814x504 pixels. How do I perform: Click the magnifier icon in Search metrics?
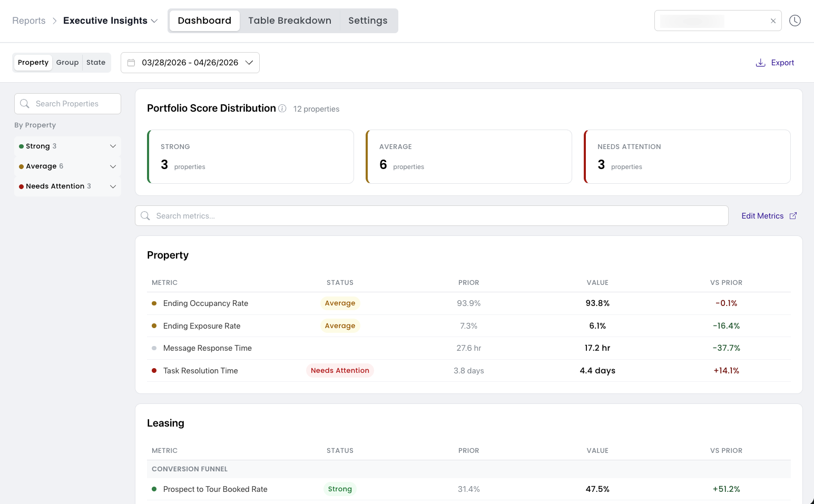[x=145, y=216]
